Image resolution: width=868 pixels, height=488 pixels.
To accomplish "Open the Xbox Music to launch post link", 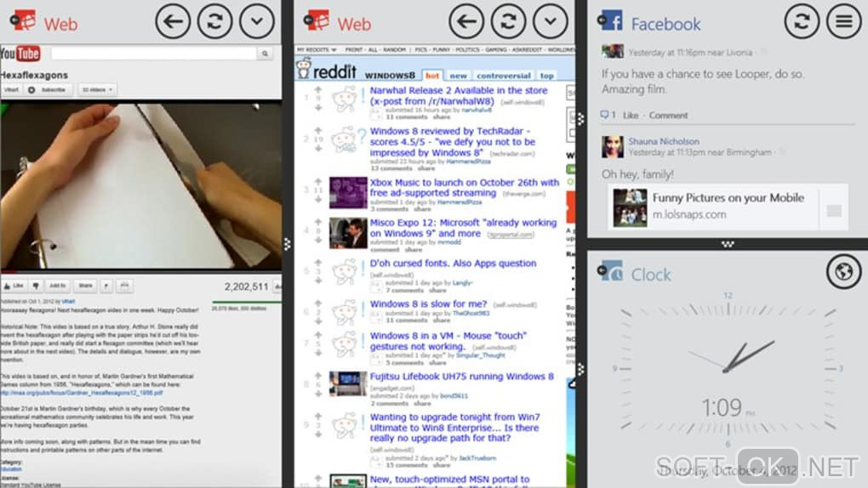I will tap(465, 188).
